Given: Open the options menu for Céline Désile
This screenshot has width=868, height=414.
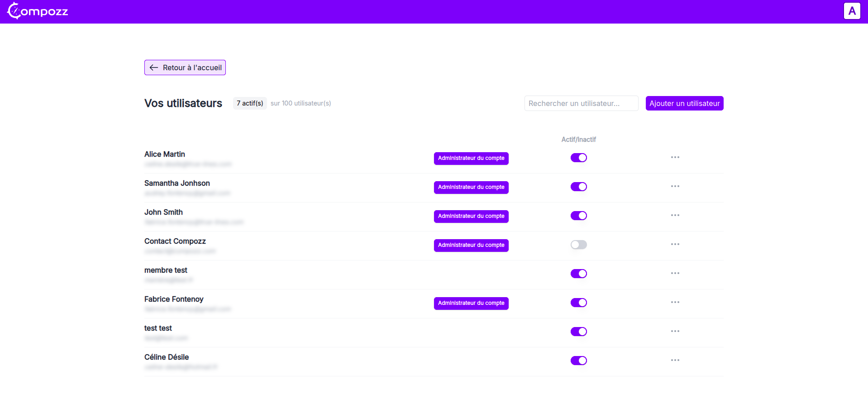Looking at the screenshot, I should click(675, 360).
